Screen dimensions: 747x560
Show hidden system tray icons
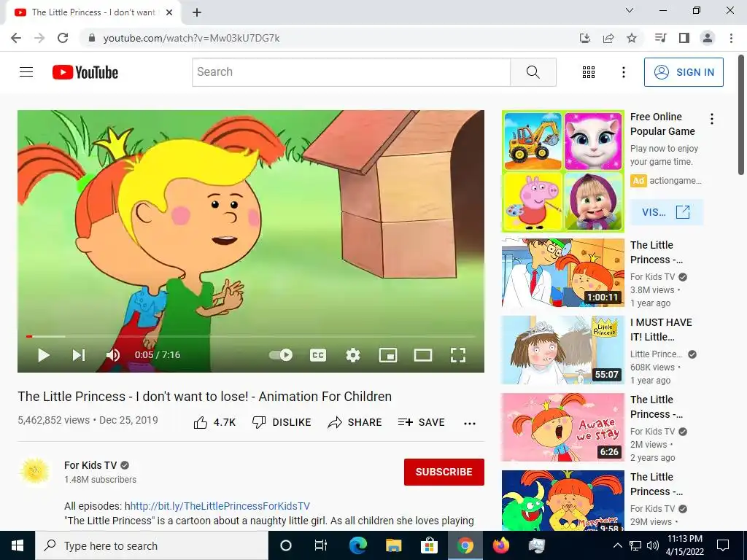pyautogui.click(x=617, y=545)
